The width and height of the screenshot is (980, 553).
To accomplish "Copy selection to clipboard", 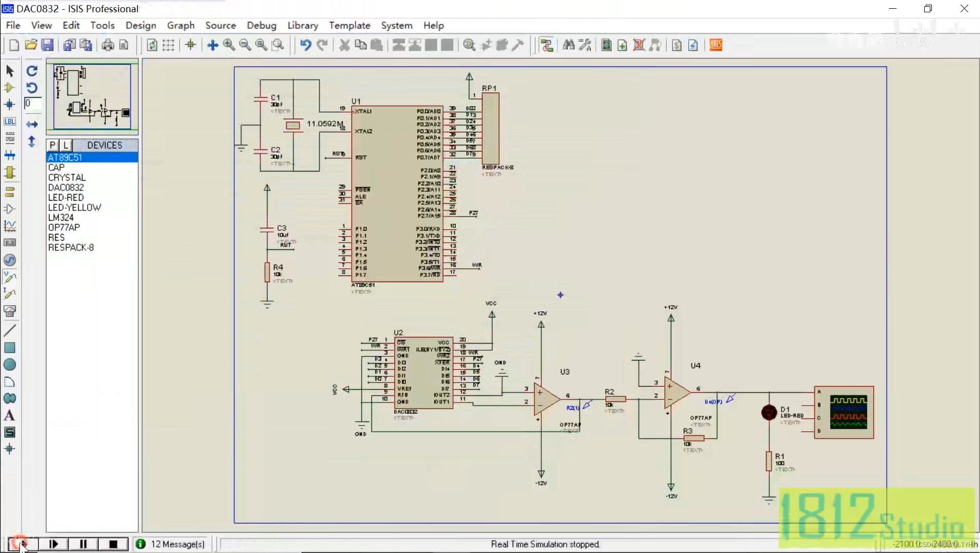I will point(361,45).
